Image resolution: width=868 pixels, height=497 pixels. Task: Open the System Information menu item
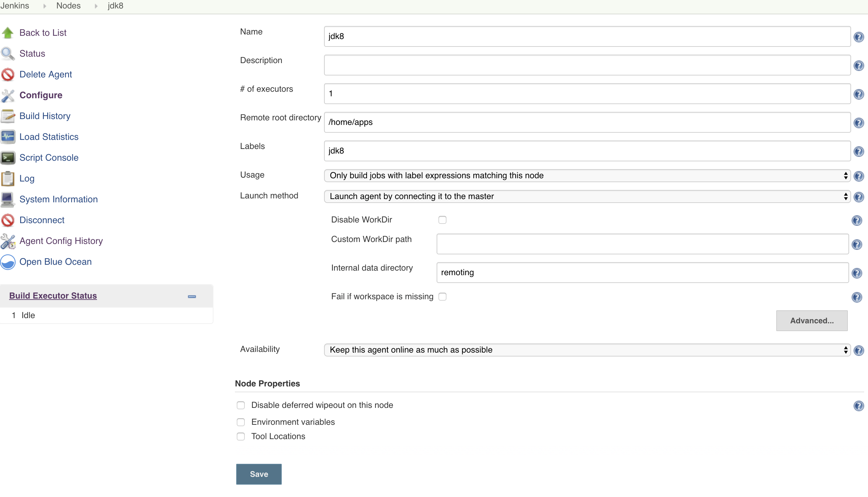coord(58,199)
